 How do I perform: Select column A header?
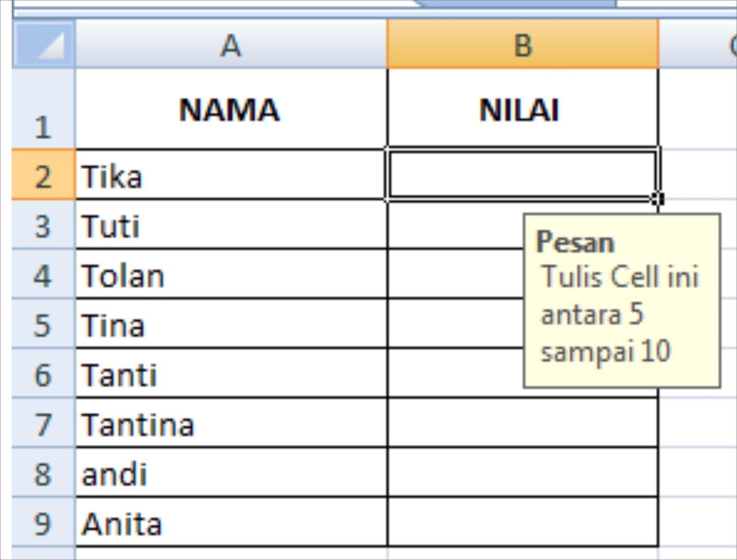pos(231,45)
